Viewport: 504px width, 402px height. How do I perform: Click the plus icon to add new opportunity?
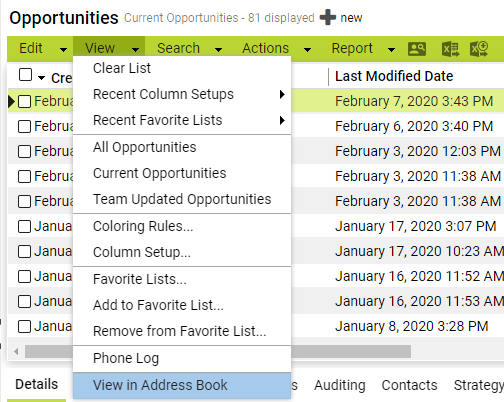pyautogui.click(x=328, y=17)
